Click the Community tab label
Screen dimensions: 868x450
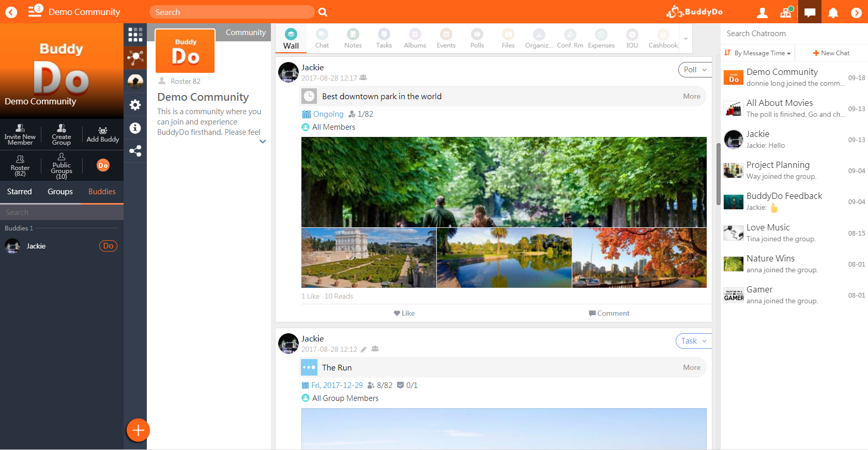tap(246, 33)
